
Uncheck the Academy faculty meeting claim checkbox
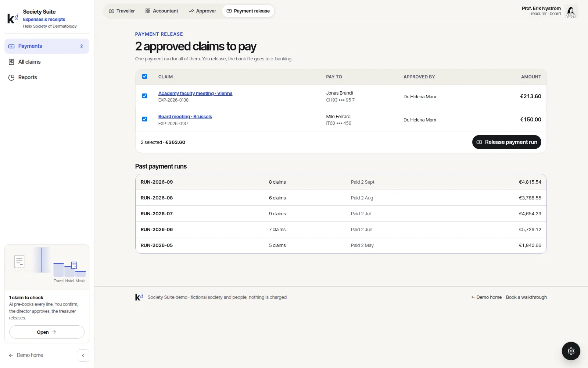coord(144,96)
